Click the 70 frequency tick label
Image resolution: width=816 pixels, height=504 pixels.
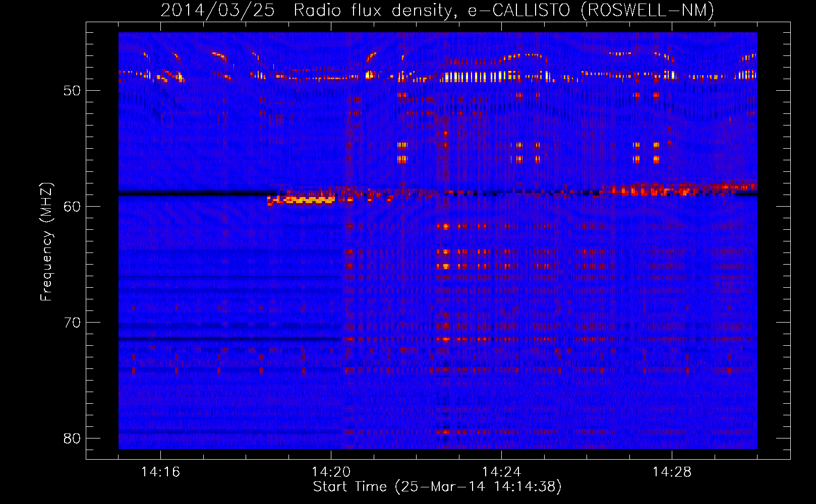[73, 323]
